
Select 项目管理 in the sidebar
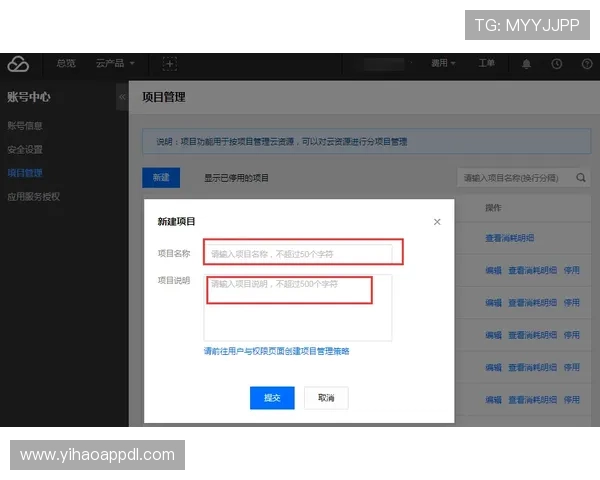pyautogui.click(x=25, y=173)
